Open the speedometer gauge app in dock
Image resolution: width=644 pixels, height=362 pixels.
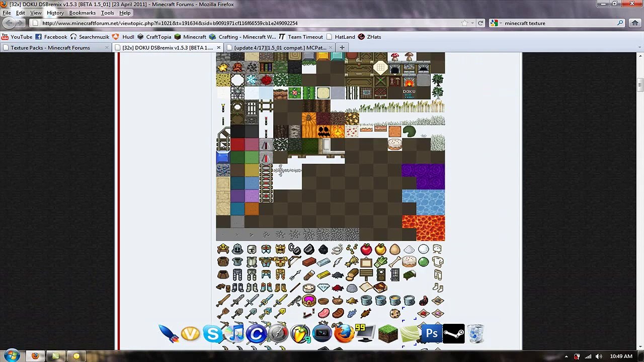pyautogui.click(x=278, y=334)
